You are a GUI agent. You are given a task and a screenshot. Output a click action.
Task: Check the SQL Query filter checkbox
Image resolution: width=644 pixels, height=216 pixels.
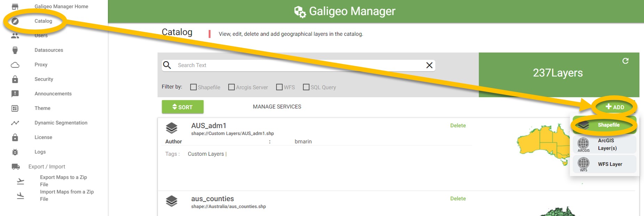tap(306, 87)
